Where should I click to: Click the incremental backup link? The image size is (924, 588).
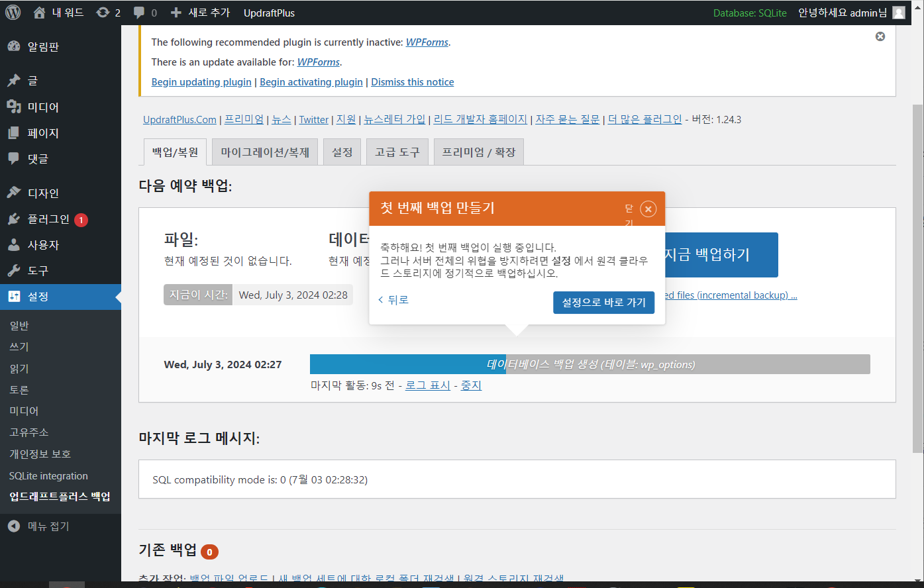(731, 295)
